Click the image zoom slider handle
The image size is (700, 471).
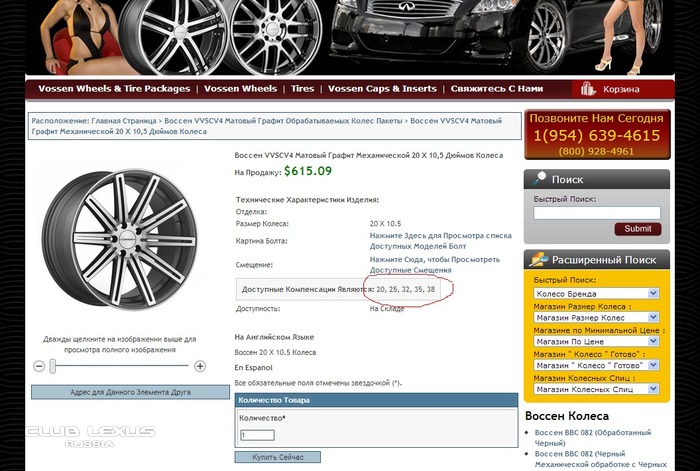(x=53, y=366)
